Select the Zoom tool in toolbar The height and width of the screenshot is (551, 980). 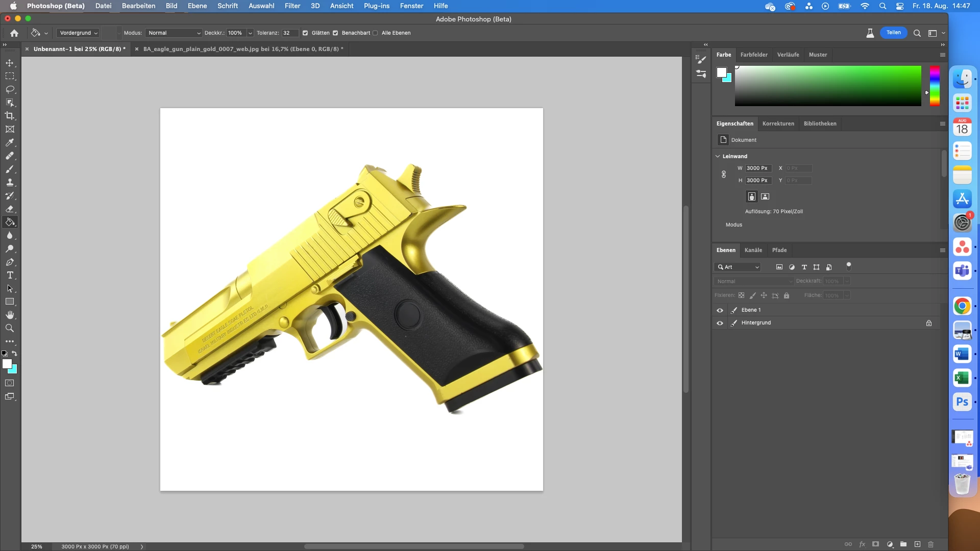(x=10, y=329)
